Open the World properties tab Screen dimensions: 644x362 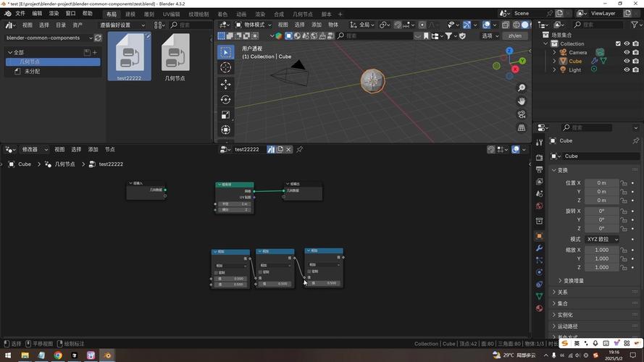539,206
